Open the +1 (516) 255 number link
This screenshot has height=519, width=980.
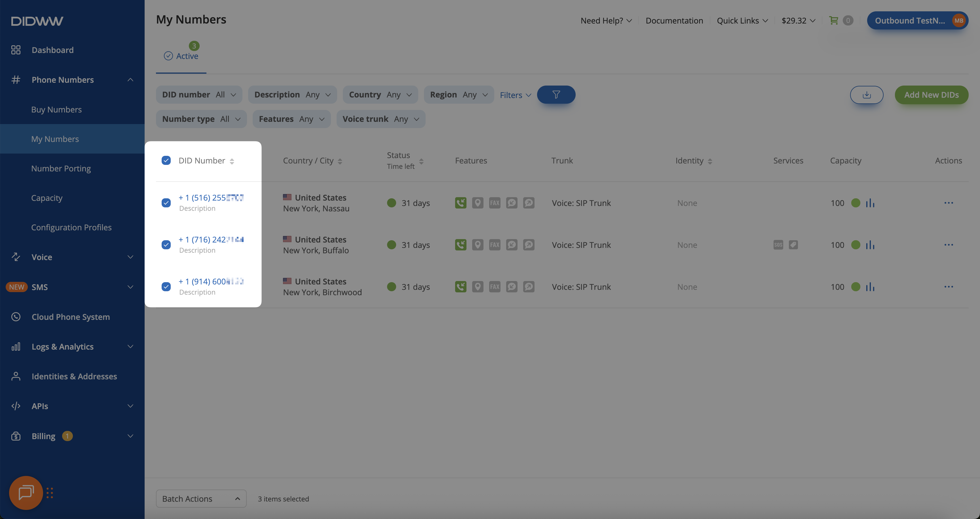[211, 197]
